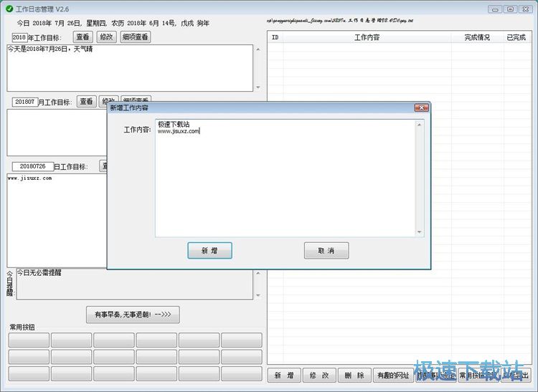
Task: Maximize the 工作日志管理 window
Action: point(510,9)
